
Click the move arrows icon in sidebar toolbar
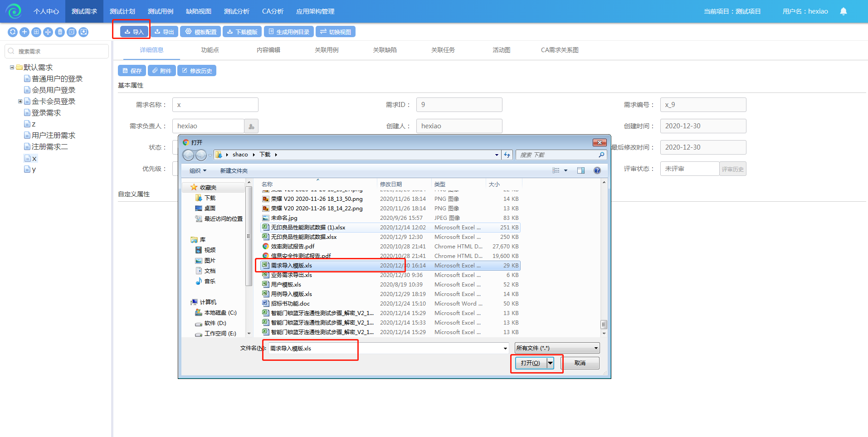48,32
